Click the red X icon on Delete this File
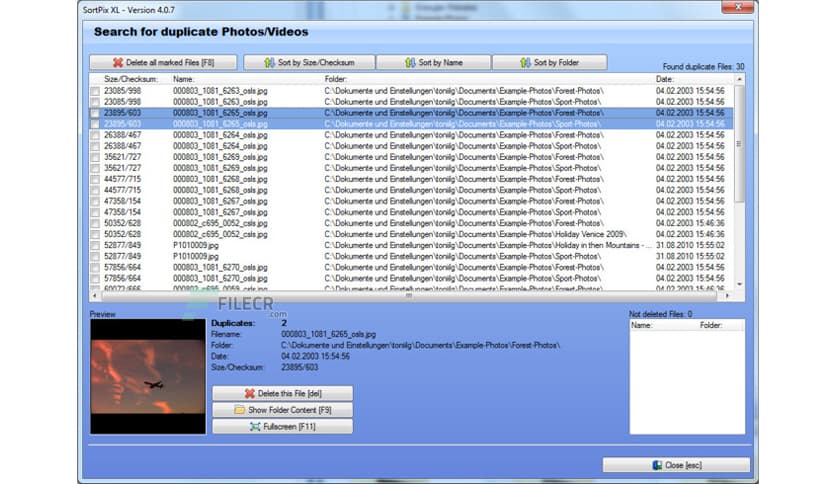This screenshot has width=836, height=484. click(x=250, y=394)
